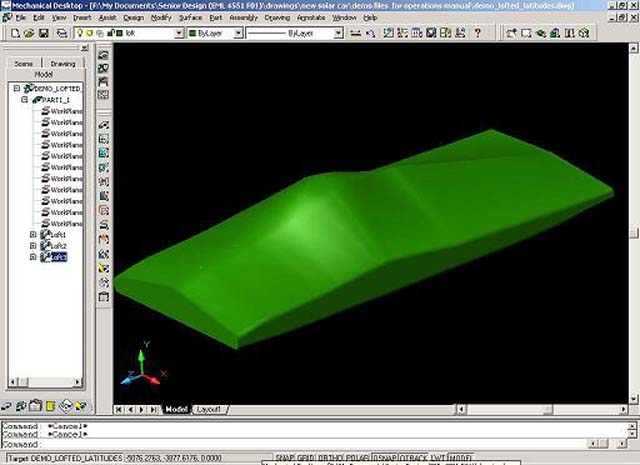Expand the Loft2 node
This screenshot has width=640, height=465.
33,246
